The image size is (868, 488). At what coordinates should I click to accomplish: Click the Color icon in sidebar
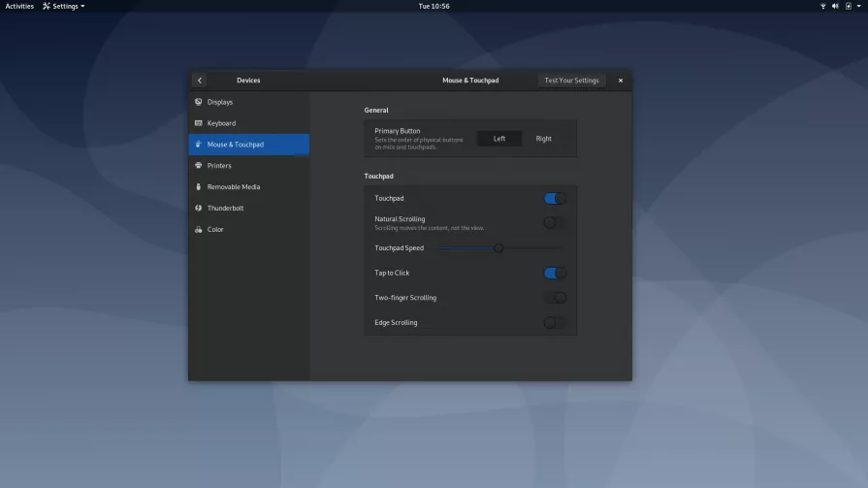coord(198,229)
